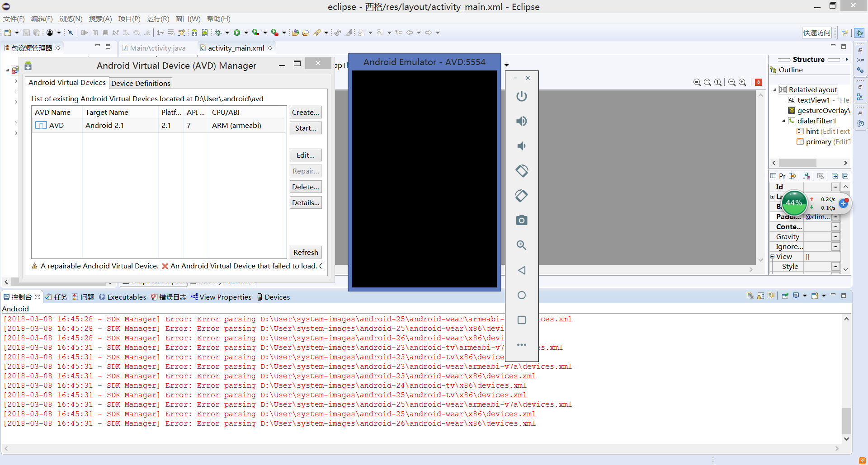Expand Structure panel arrow
868x465 pixels.
[x=846, y=59]
